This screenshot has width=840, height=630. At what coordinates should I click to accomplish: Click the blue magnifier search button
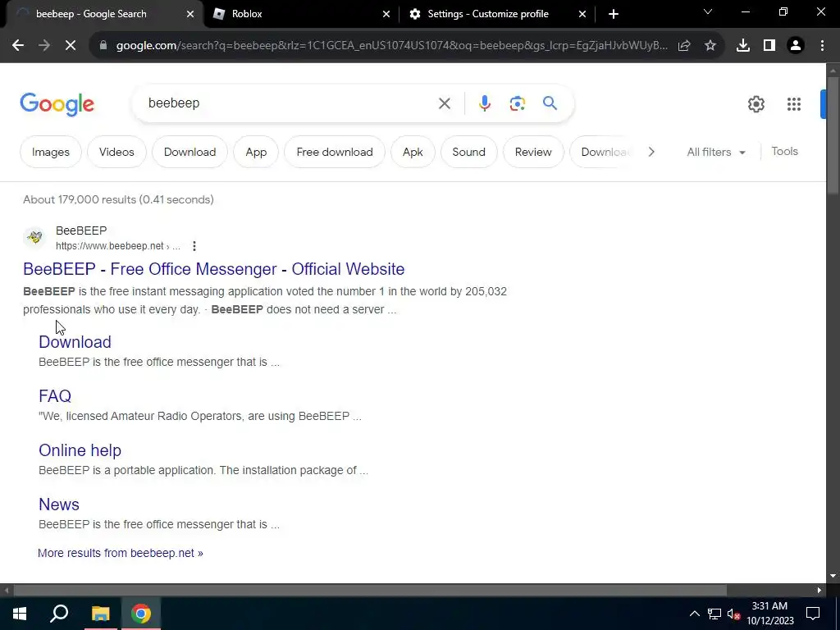tap(550, 103)
